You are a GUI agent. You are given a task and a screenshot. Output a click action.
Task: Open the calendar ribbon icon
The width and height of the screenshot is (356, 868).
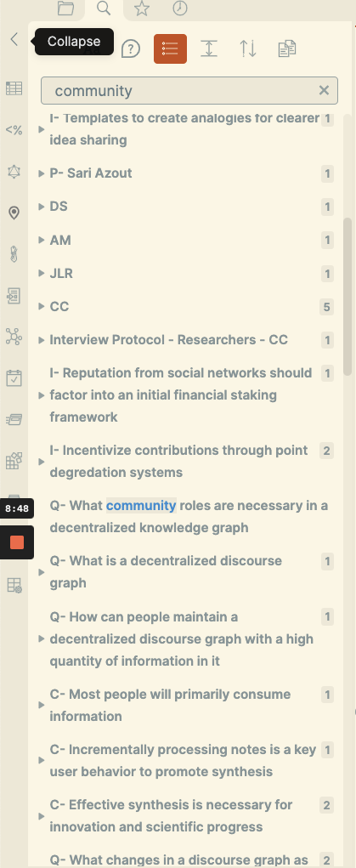(x=14, y=378)
